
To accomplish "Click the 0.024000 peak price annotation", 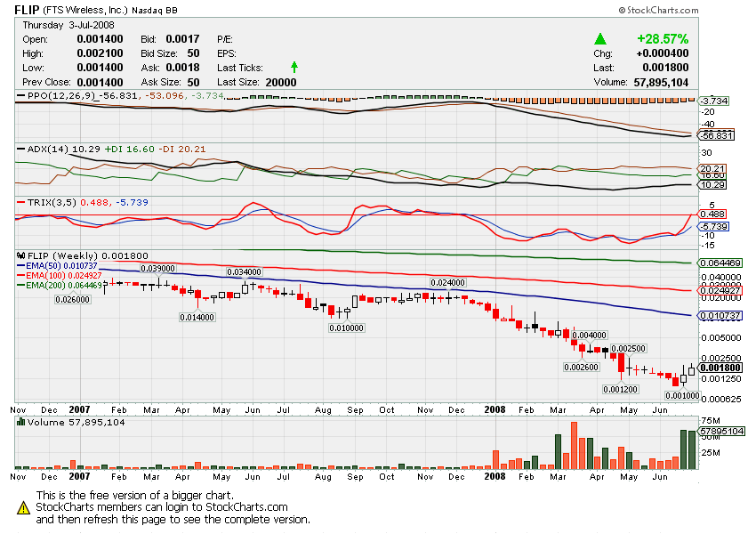I will tap(448, 283).
